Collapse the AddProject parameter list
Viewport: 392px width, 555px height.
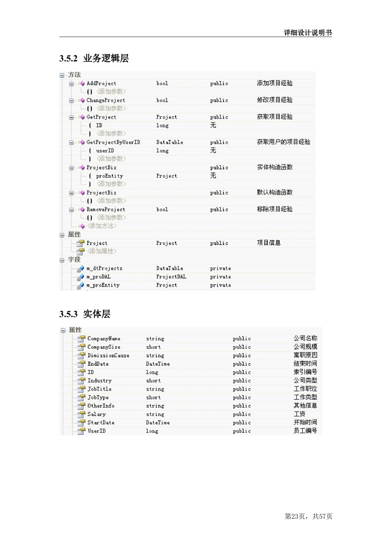click(x=71, y=83)
